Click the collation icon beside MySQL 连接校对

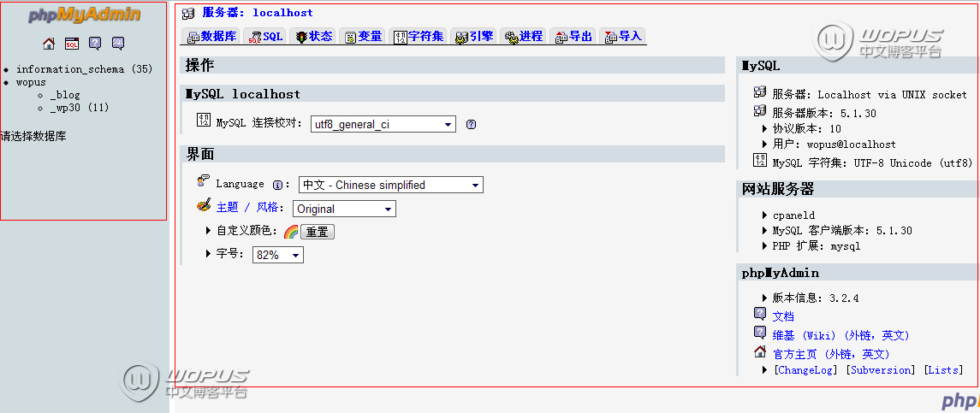click(x=204, y=120)
